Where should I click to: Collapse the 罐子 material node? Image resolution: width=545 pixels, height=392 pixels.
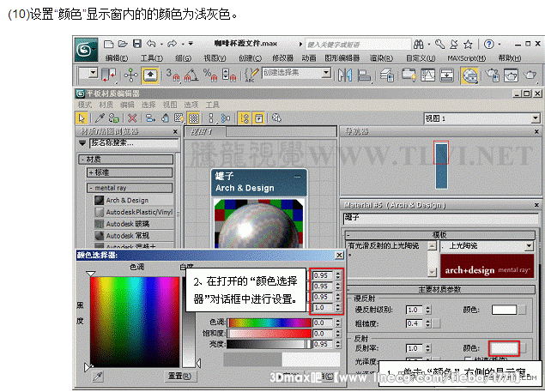point(298,177)
